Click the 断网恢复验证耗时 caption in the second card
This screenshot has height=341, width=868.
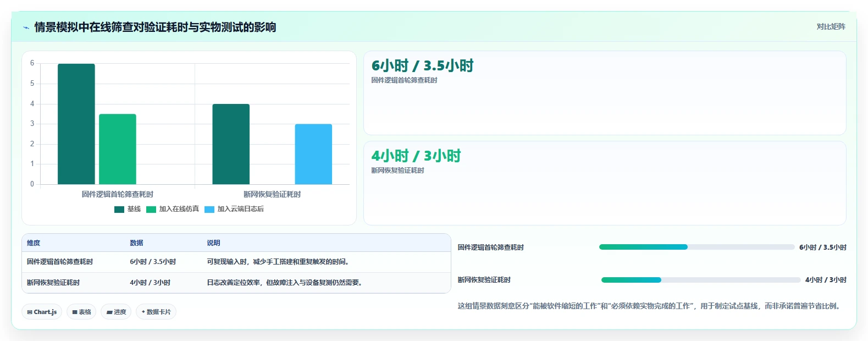tap(397, 170)
